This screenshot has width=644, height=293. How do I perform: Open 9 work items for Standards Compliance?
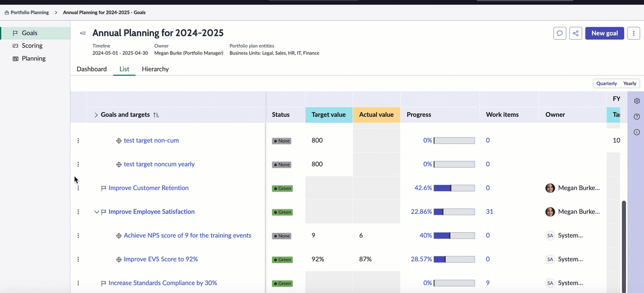pos(488,283)
